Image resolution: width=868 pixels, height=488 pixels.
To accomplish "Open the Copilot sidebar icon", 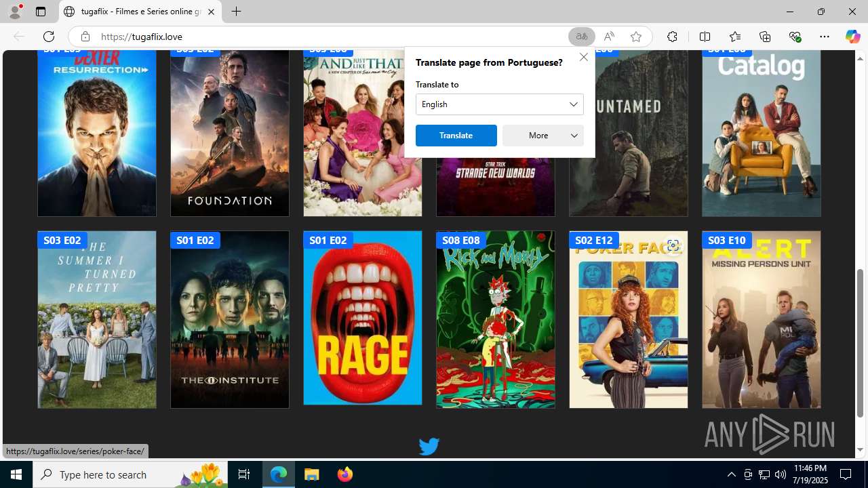I will pyautogui.click(x=852, y=37).
